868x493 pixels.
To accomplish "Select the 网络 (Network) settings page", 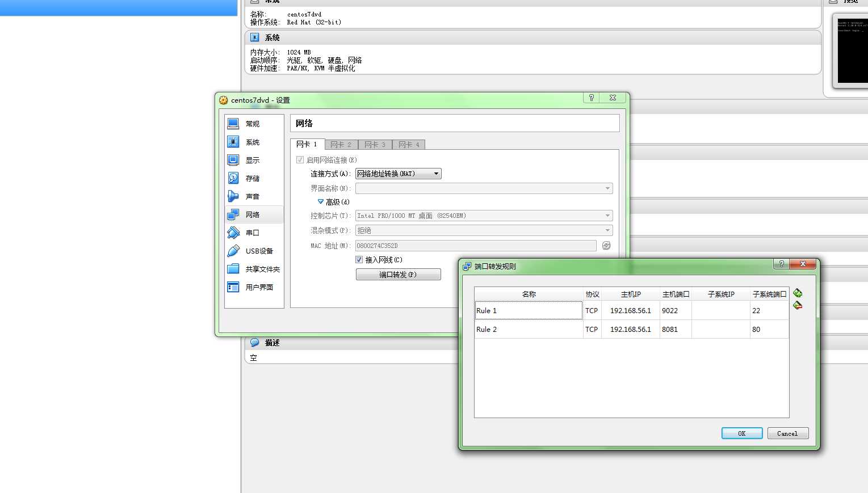I will coord(254,214).
